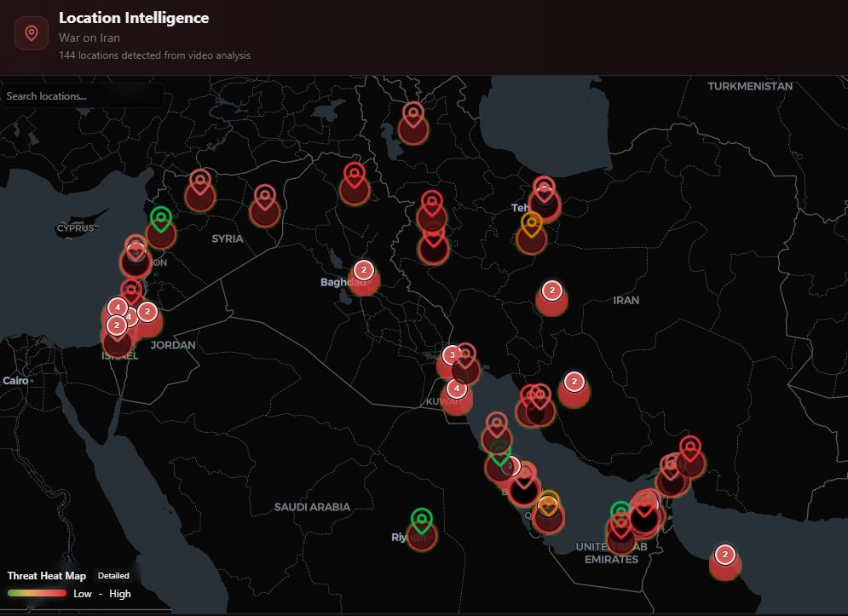This screenshot has height=616, width=848.
Task: Select the orange pin near Qatar
Action: pyautogui.click(x=550, y=504)
